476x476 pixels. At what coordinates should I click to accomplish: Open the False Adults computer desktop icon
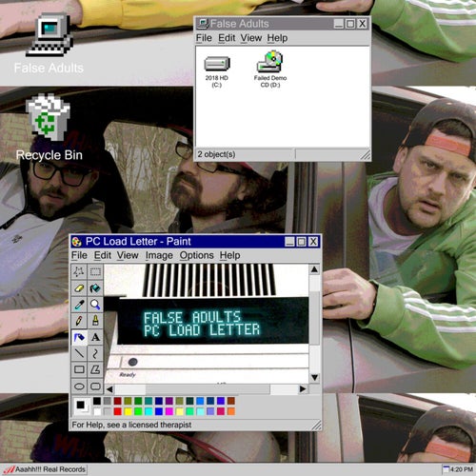[49, 43]
